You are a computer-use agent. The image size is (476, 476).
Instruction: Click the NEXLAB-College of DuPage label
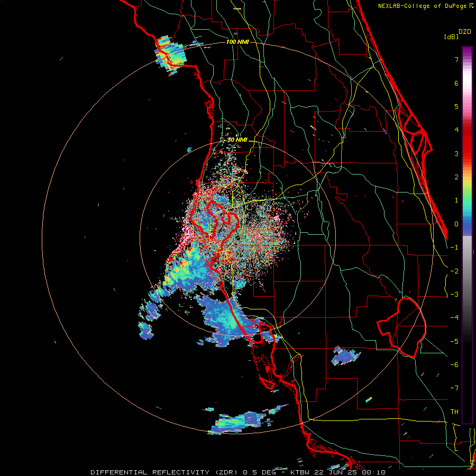click(x=423, y=6)
